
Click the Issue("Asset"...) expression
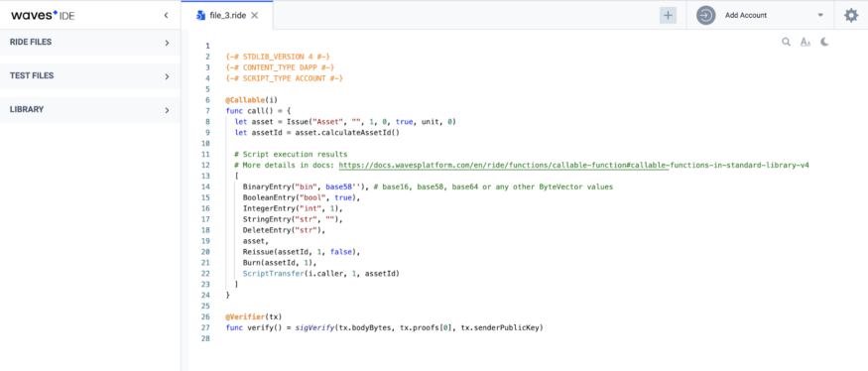click(371, 122)
